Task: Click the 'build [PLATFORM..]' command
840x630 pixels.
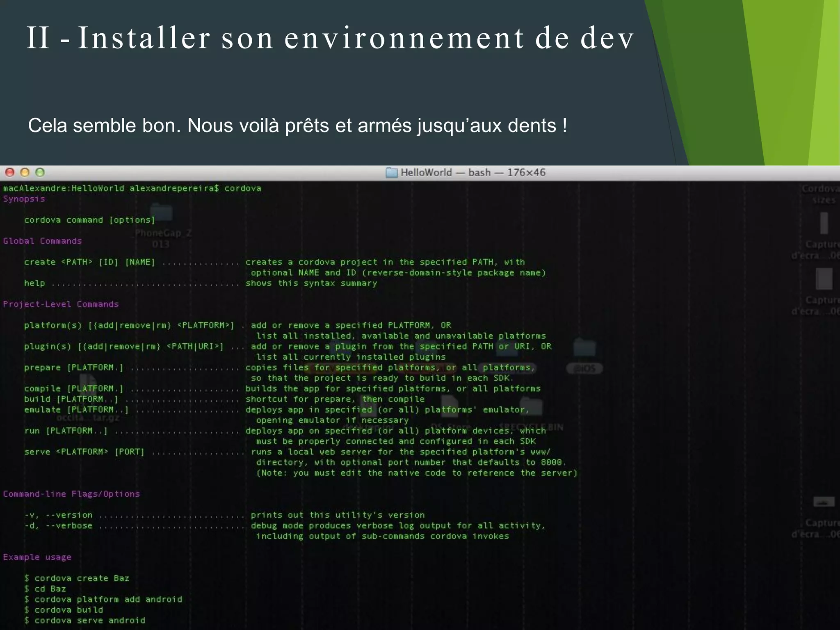Action: [71, 399]
